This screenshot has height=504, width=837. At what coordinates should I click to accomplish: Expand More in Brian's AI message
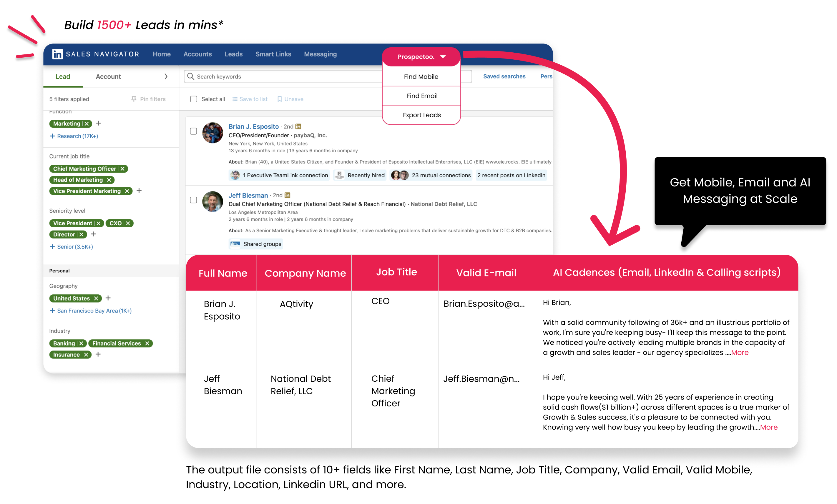tap(740, 353)
